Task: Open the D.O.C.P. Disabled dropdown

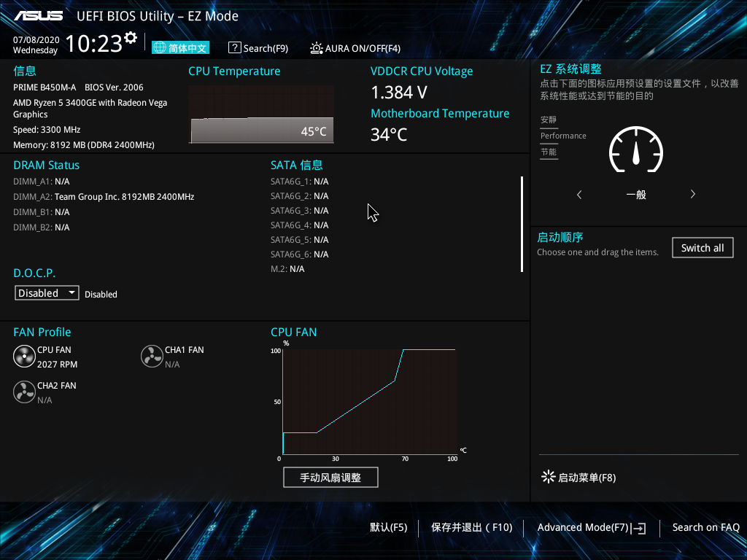Action: pyautogui.click(x=46, y=292)
